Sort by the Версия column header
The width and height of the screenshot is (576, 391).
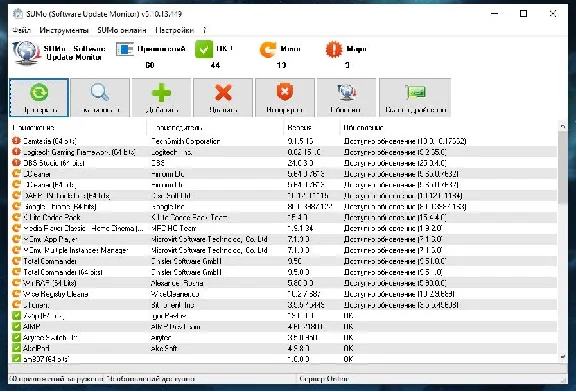pyautogui.click(x=312, y=128)
